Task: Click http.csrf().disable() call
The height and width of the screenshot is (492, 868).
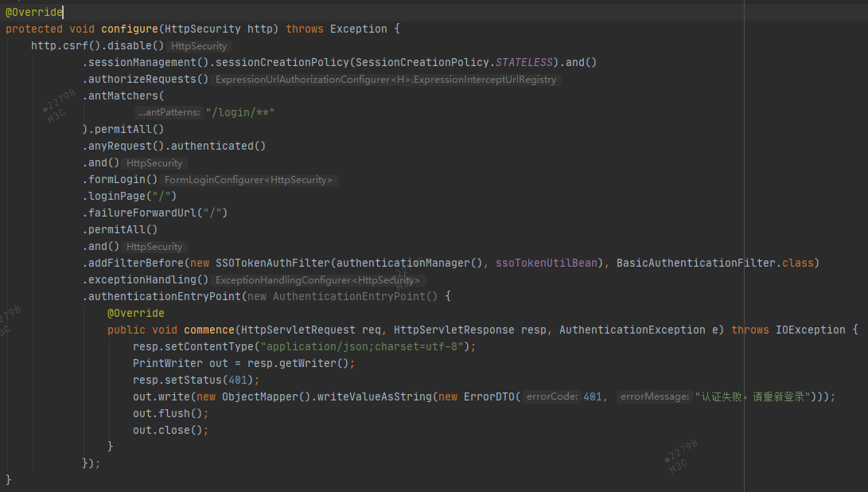Action: [x=97, y=45]
